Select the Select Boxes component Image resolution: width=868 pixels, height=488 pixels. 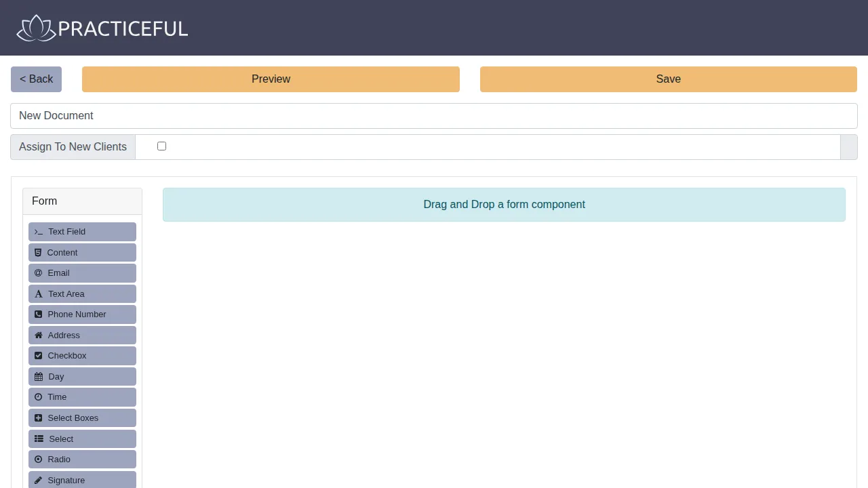coord(82,418)
